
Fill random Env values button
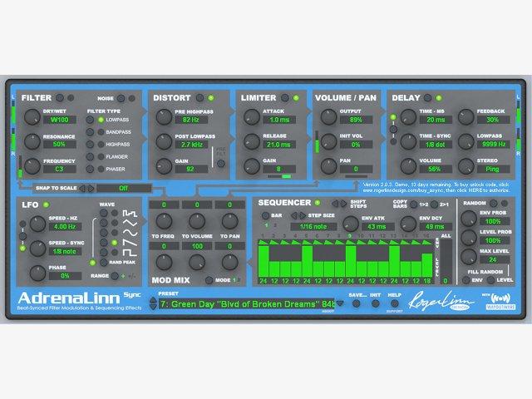tap(465, 280)
